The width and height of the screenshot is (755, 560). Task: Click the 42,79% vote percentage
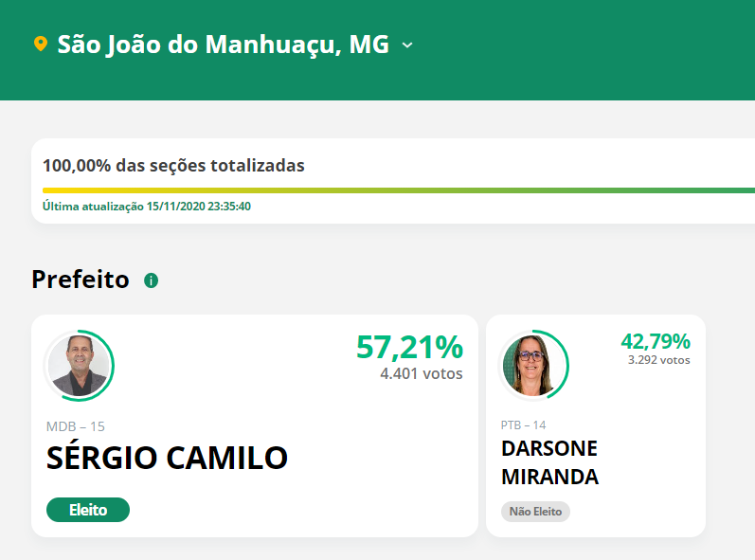656,341
